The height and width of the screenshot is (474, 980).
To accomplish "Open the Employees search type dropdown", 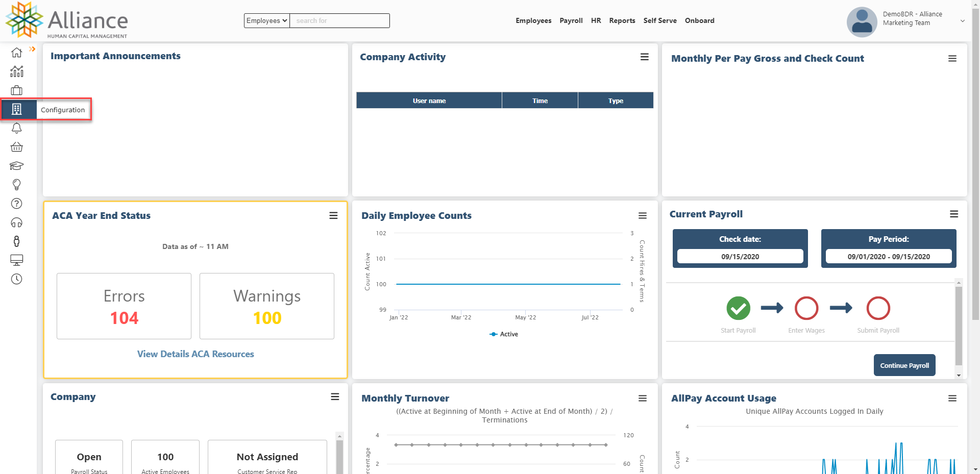I will (267, 20).
